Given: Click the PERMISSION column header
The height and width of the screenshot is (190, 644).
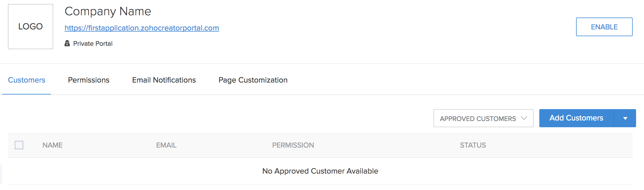Looking at the screenshot, I should click(293, 145).
